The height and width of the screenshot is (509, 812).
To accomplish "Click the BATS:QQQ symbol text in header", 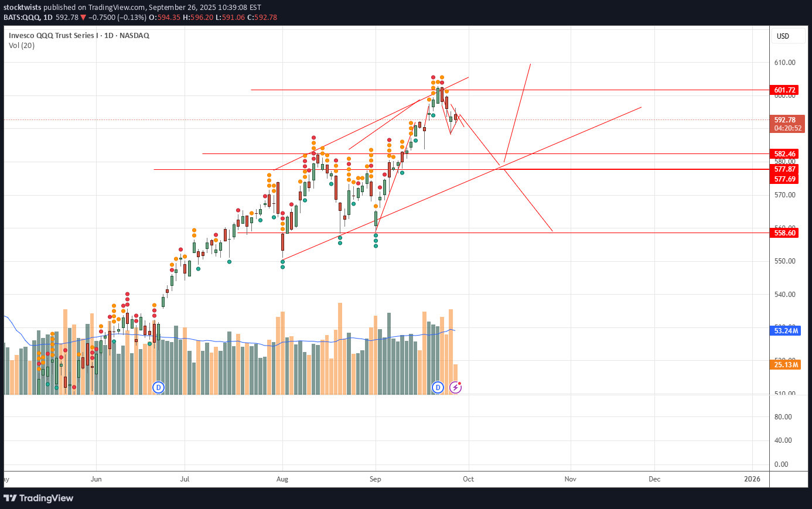I will [22, 18].
